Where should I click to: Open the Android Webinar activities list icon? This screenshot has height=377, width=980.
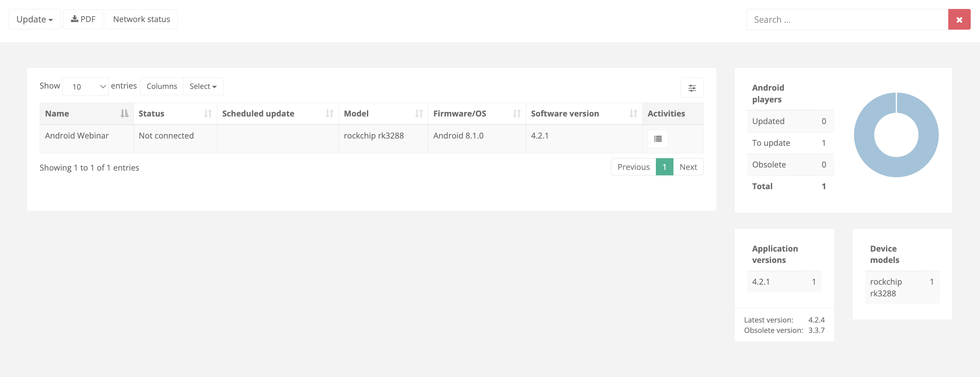(x=657, y=139)
